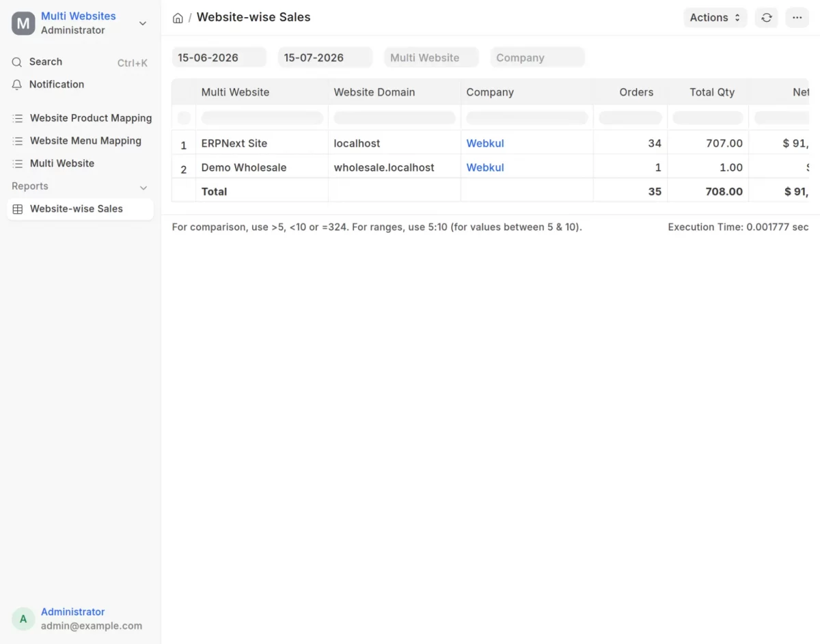Click the Multi Website filter field
Image resolution: width=820 pixels, height=644 pixels.
pyautogui.click(x=431, y=57)
